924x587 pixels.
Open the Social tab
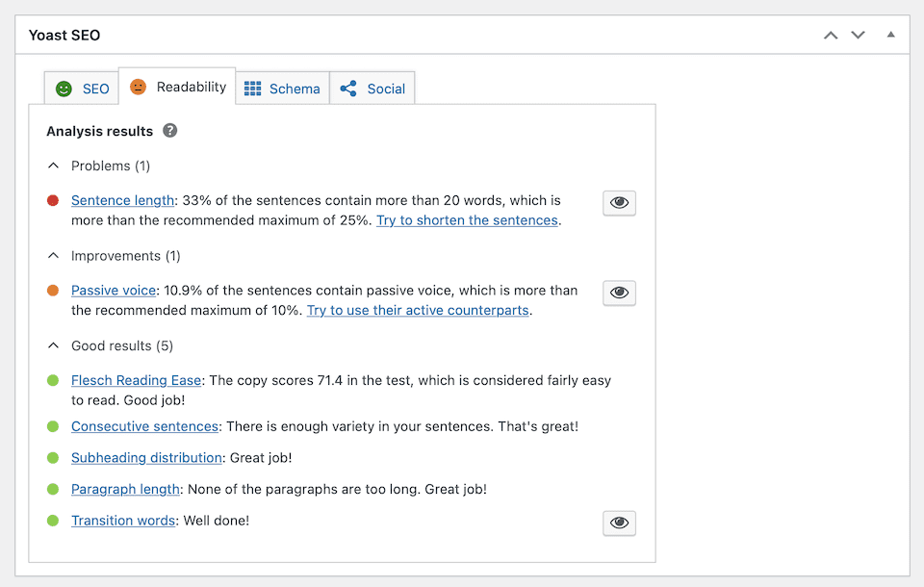click(x=372, y=88)
